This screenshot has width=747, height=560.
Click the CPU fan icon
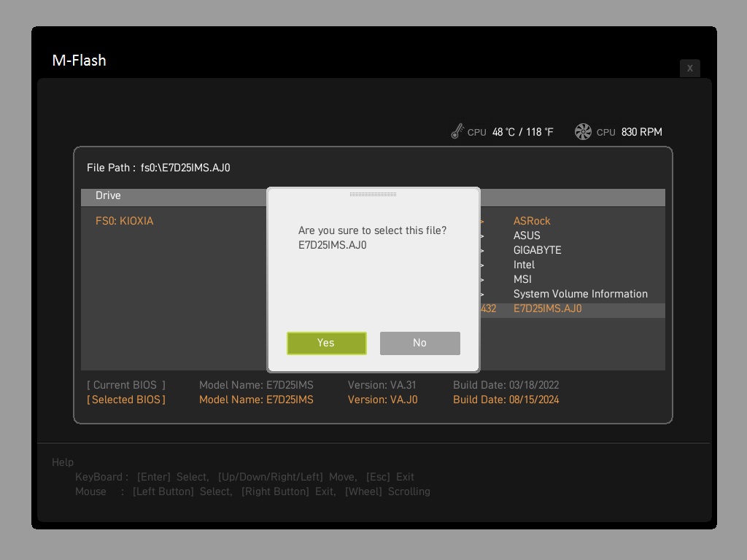(583, 131)
